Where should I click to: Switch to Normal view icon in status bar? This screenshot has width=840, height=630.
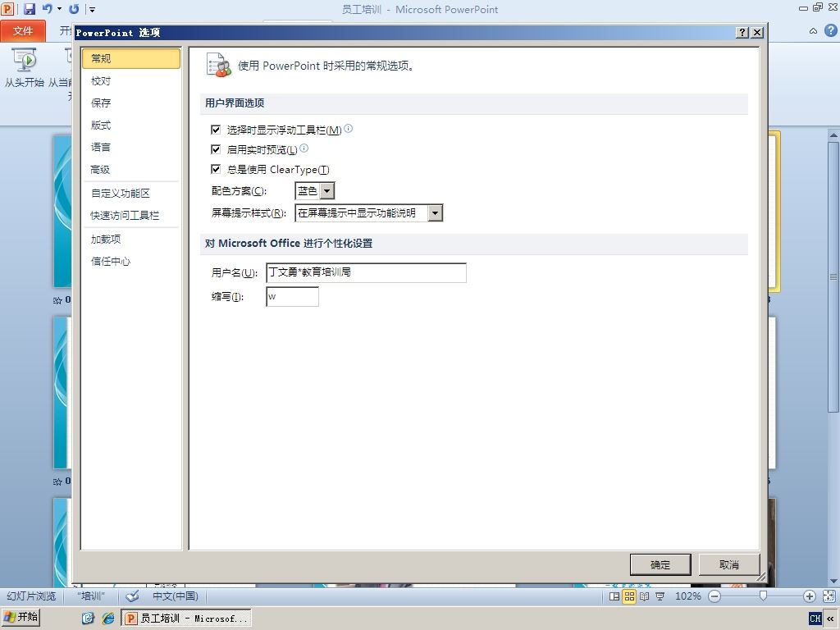click(614, 596)
